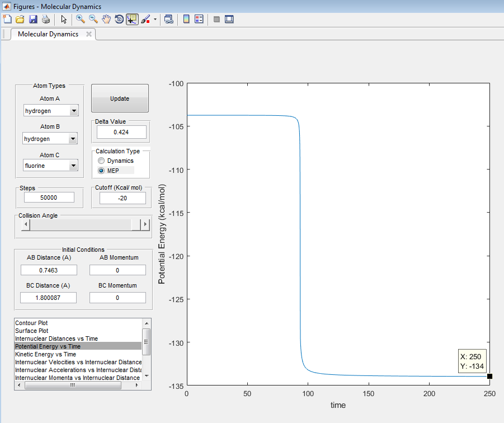This screenshot has width=504, height=423.
Task: Select the Dynamics calculation type
Action: tap(101, 161)
